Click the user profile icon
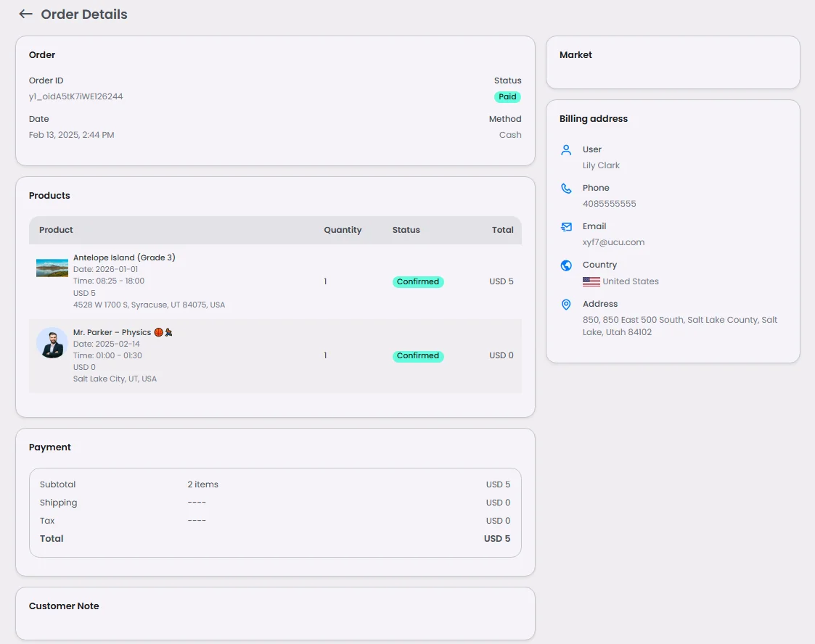Screen dimensions: 815x644 point(566,150)
